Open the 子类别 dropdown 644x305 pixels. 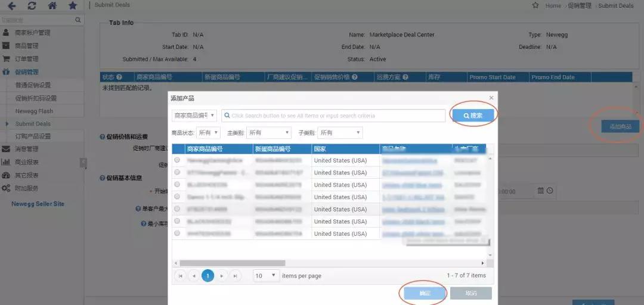(x=340, y=133)
